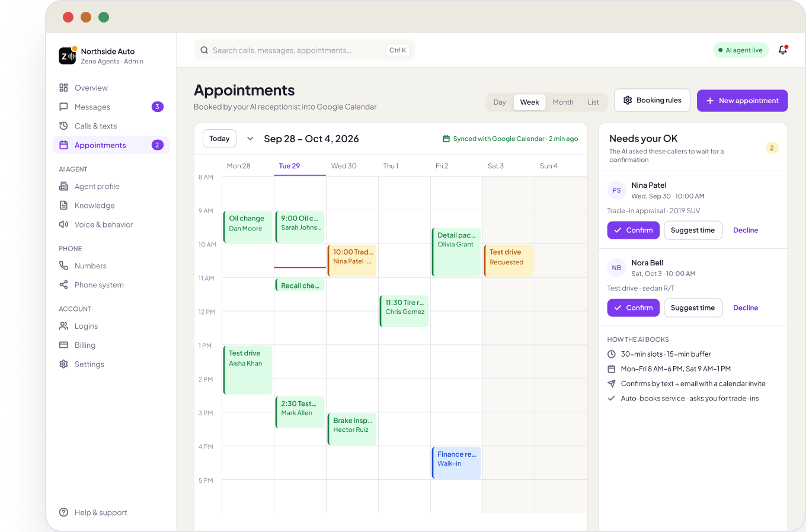Jump to Today in calendar

(219, 139)
